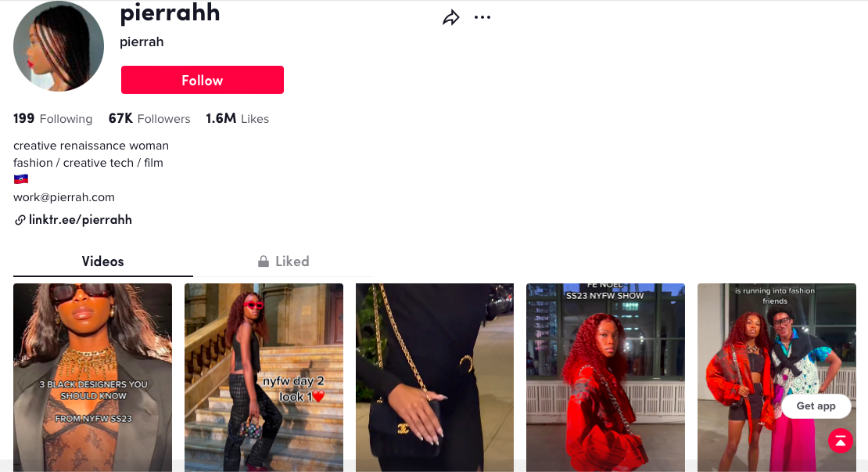Open the three-dots more options menu
Viewport: 868px width, 472px height.
coord(482,18)
